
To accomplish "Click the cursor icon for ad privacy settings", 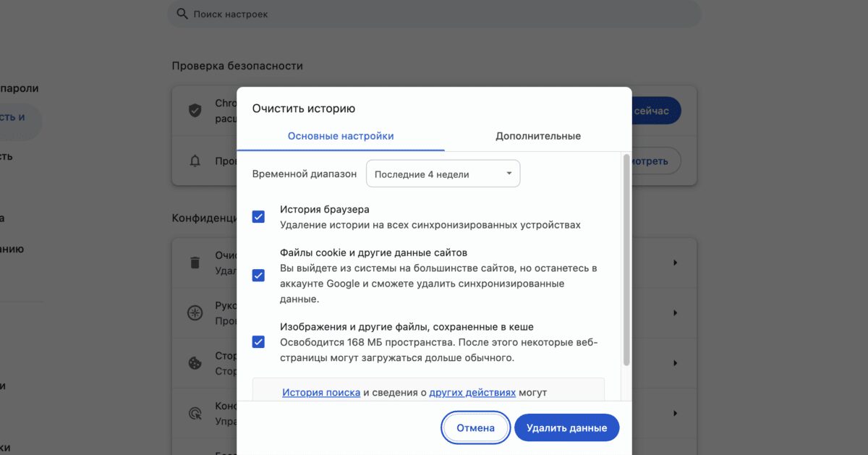I will pyautogui.click(x=195, y=413).
